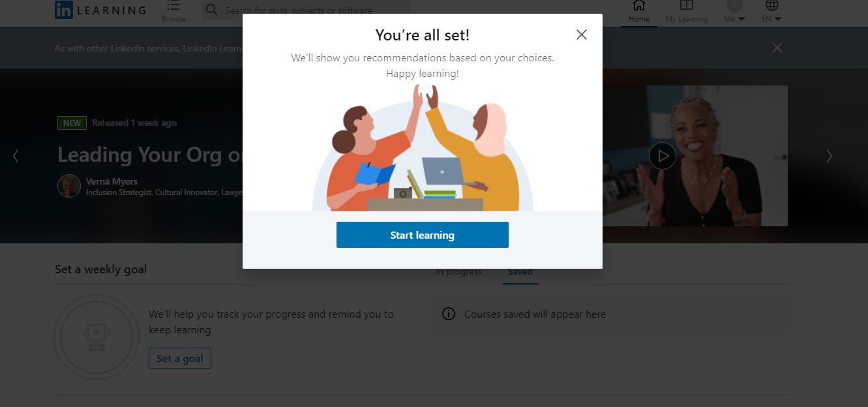The width and height of the screenshot is (868, 407).
Task: Go to Home via house icon
Action: pos(639,6)
